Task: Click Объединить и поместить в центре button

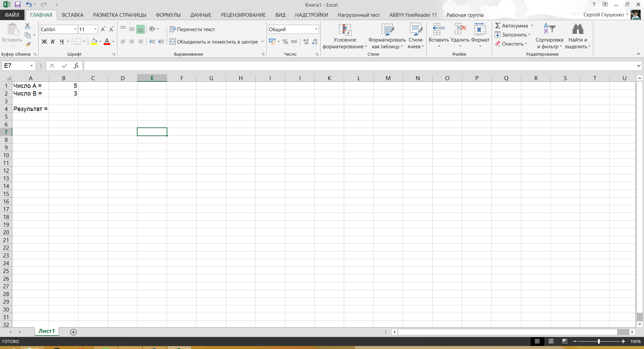Action: pos(214,42)
